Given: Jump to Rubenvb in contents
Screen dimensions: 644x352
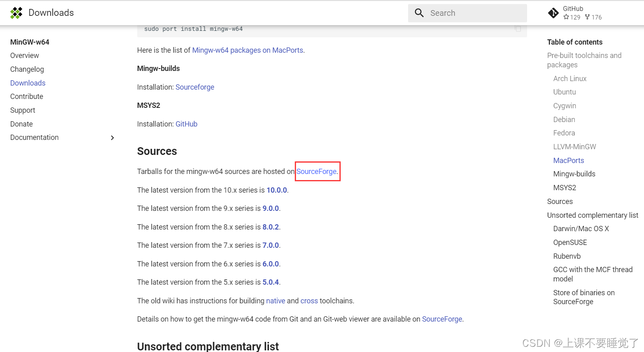Looking at the screenshot, I should click(x=567, y=256).
